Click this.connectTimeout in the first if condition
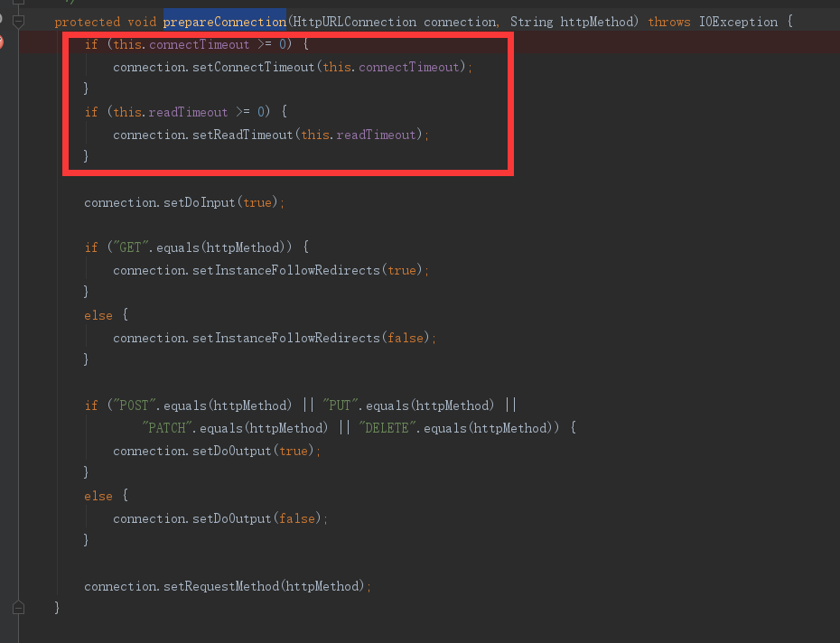Viewport: 840px width, 643px height. [x=181, y=44]
